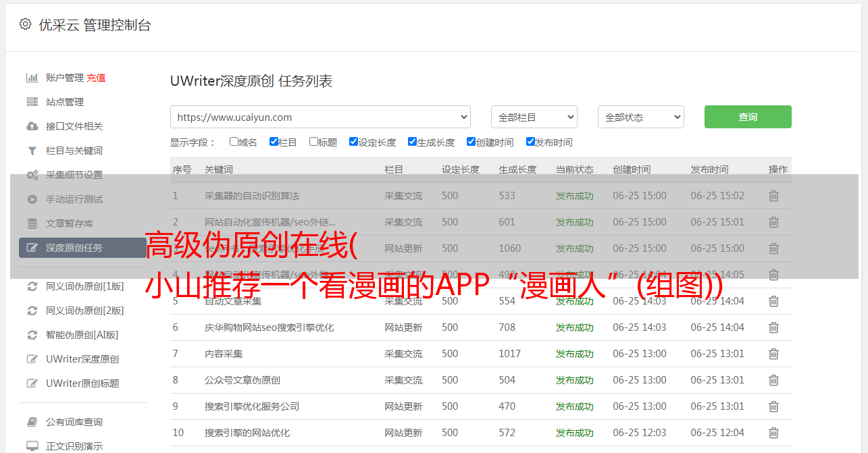Open the site URL dropdown
The width and height of the screenshot is (868, 453).
point(320,117)
